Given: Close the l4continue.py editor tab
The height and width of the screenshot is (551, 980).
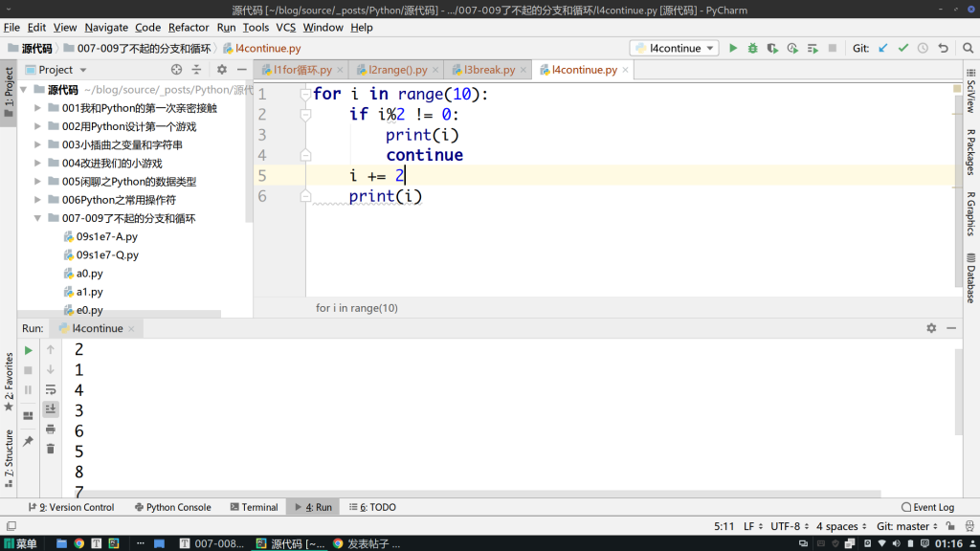Looking at the screenshot, I should pos(625,70).
